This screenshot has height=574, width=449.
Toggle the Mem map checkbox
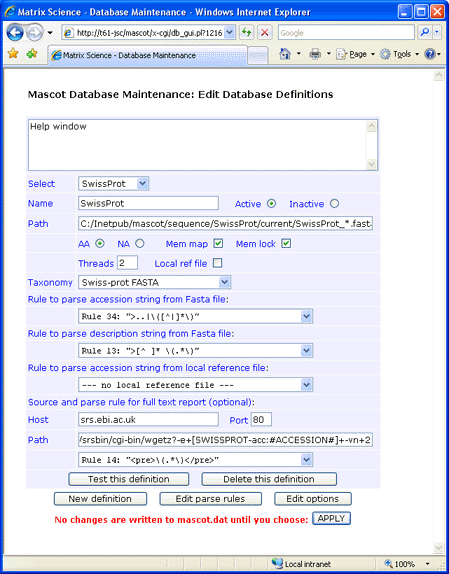point(218,243)
